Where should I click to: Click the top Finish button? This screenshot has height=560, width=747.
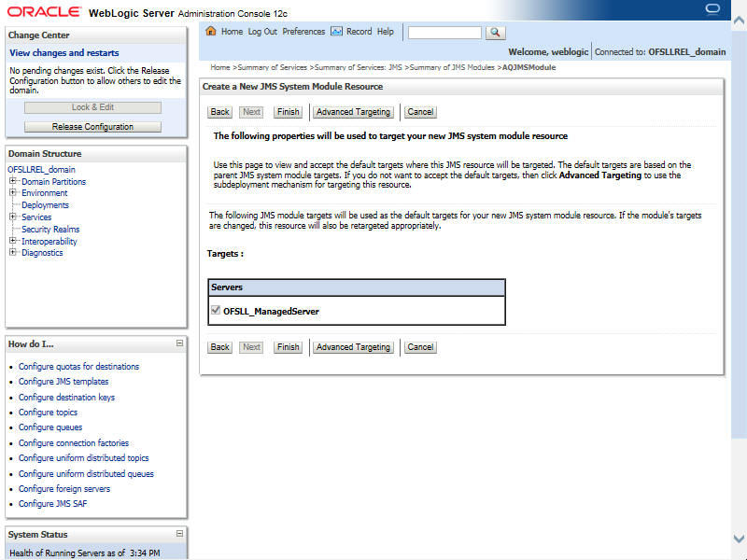tap(289, 112)
